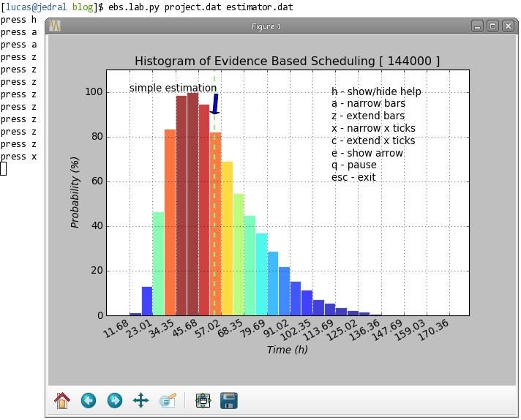Click the x tick label 91.02

click(276, 329)
